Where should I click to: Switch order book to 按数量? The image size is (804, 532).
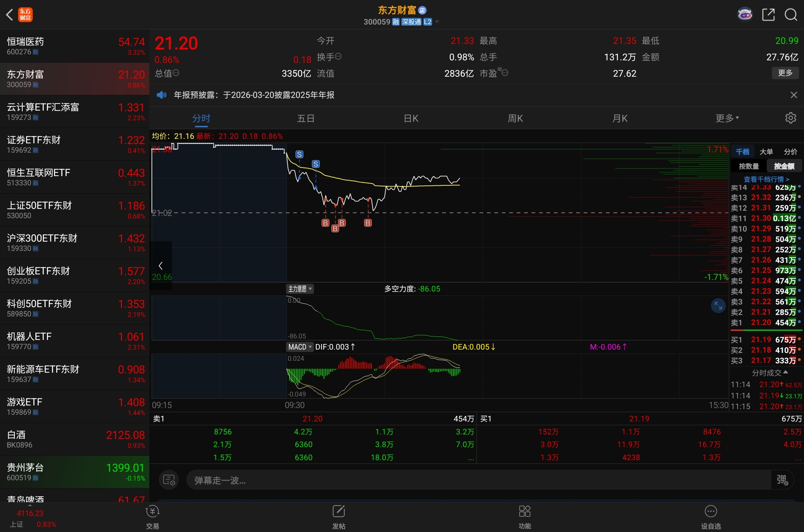click(749, 166)
